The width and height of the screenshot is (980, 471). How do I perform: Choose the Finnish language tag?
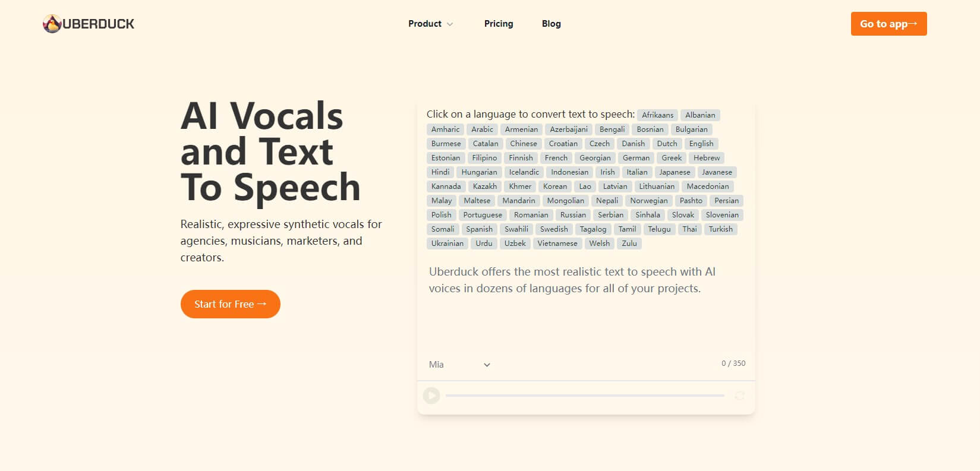521,158
